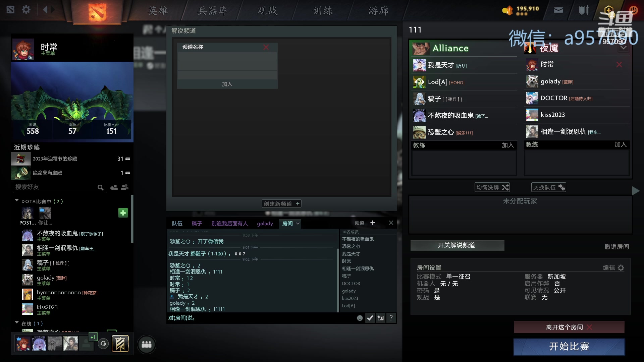Expand the chevron beside the 夜魇 team header
Viewport: 644px width, 362px height.
click(624, 48)
